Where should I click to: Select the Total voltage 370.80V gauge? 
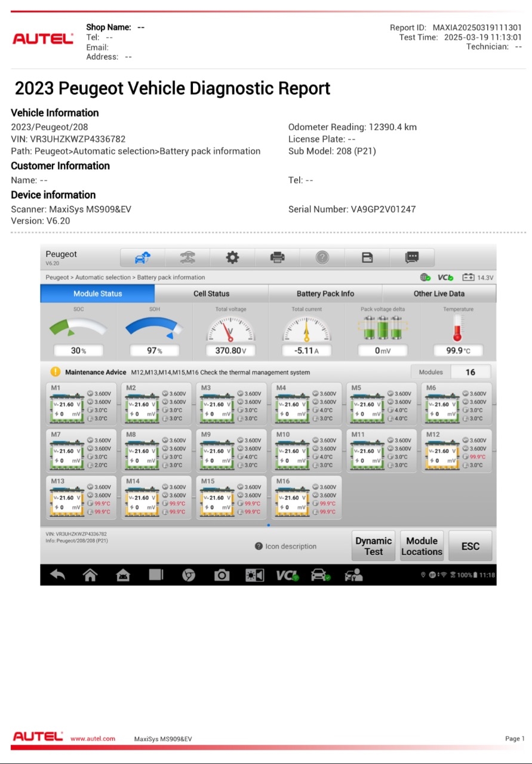coord(230,331)
